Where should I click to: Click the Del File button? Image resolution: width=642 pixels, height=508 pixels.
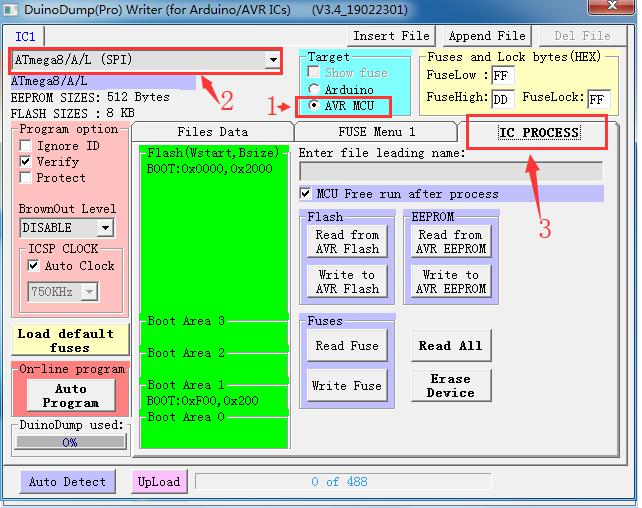(x=582, y=36)
